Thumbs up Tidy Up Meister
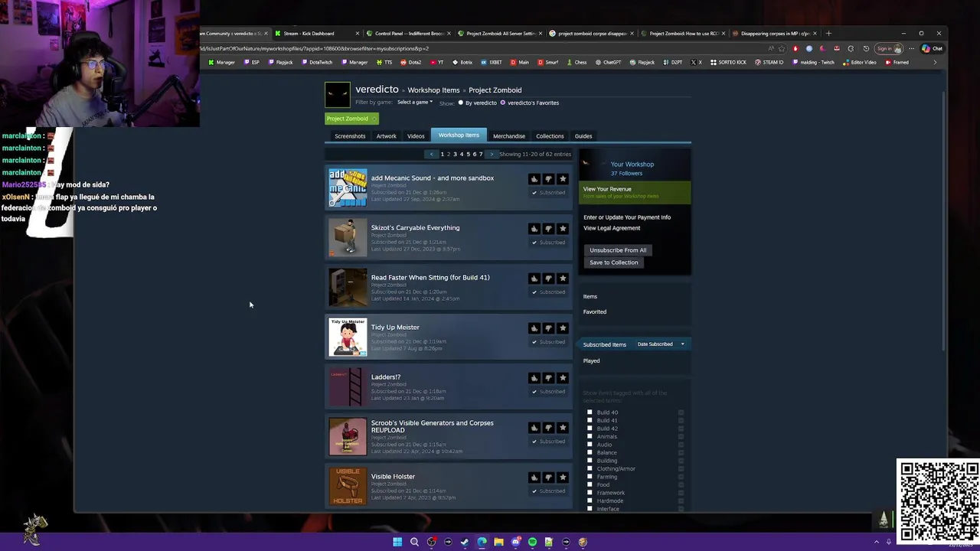The height and width of the screenshot is (551, 980). (534, 328)
